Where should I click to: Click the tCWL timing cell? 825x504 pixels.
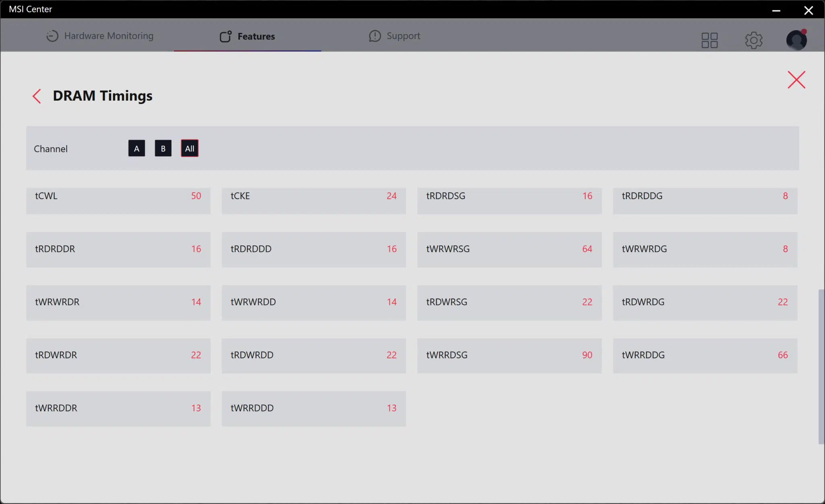[118, 201]
